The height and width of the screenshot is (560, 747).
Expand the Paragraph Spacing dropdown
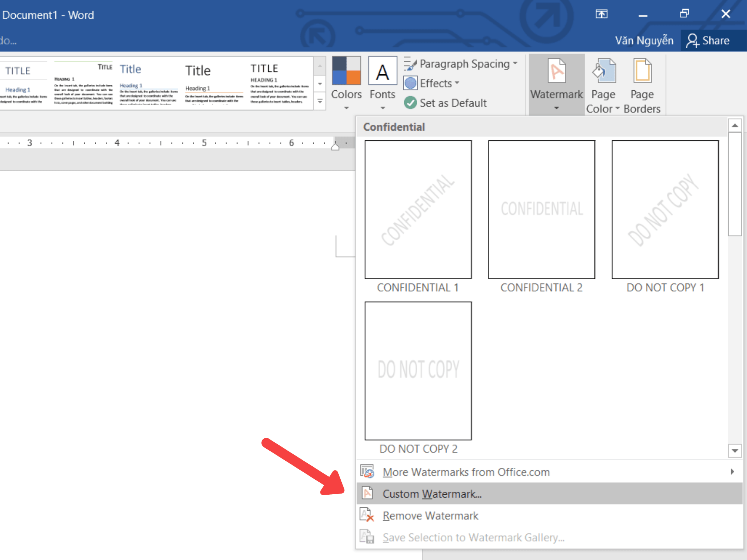click(x=461, y=64)
